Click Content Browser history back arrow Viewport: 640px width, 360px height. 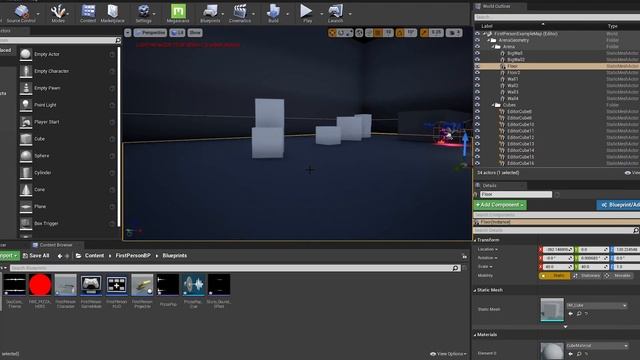pos(60,256)
